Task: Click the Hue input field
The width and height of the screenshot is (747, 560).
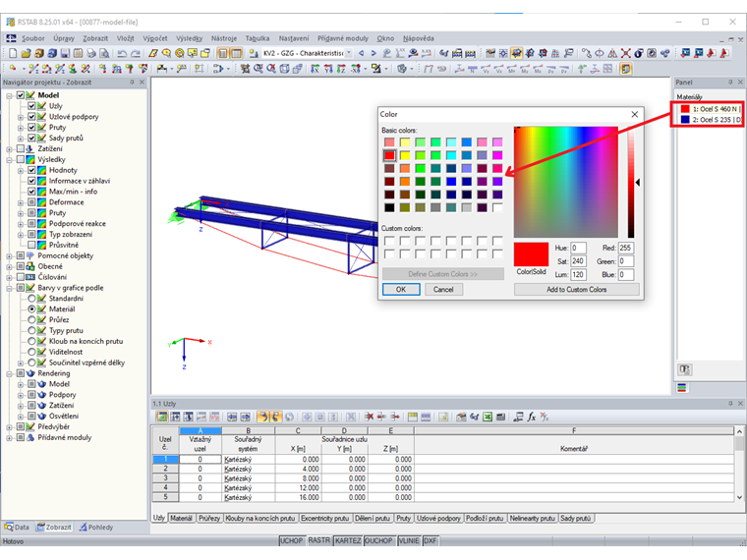Action: pos(578,249)
